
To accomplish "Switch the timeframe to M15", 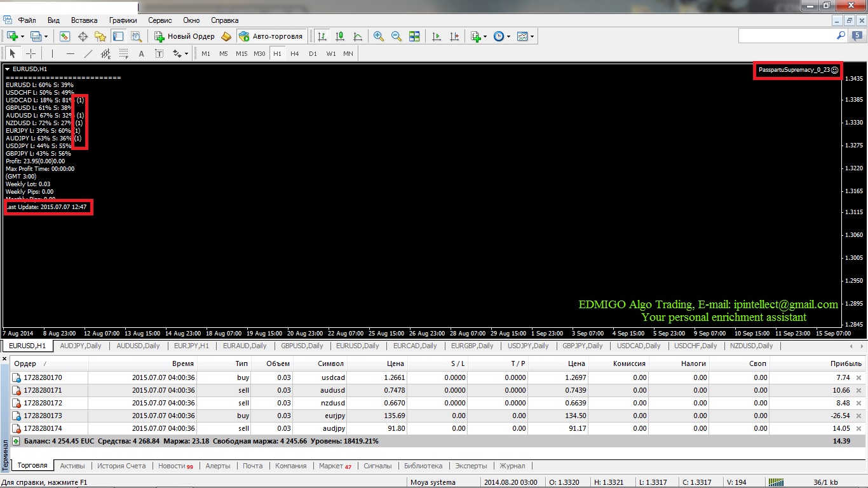I will point(241,53).
